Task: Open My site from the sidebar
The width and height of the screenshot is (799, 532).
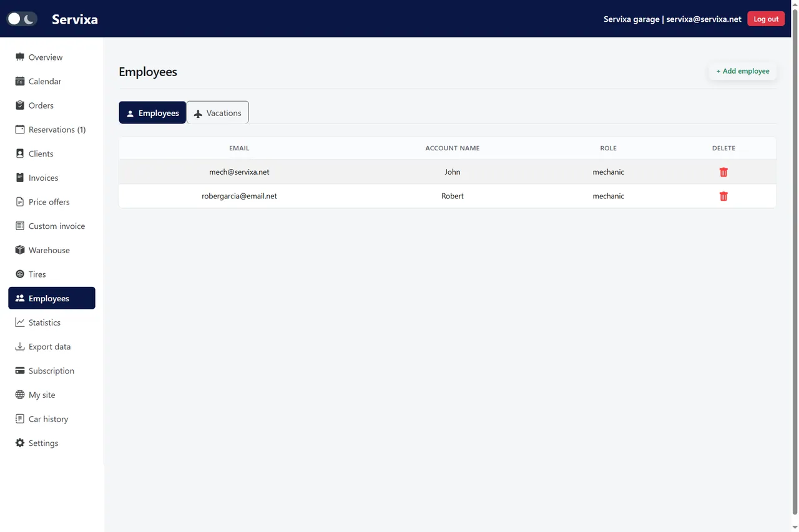Action: tap(52, 395)
